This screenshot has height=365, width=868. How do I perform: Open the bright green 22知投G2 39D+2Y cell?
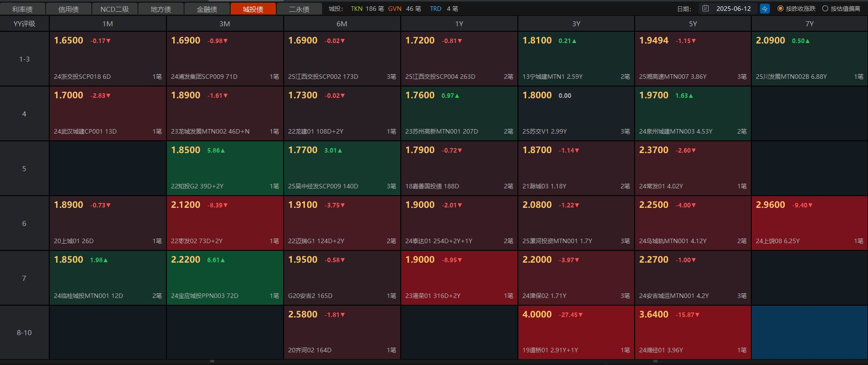(225, 168)
